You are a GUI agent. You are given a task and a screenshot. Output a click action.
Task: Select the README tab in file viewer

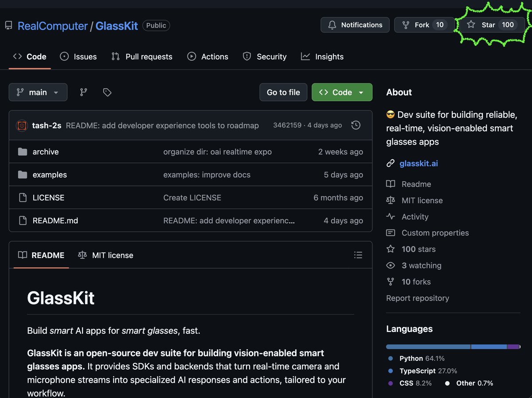[x=41, y=255]
